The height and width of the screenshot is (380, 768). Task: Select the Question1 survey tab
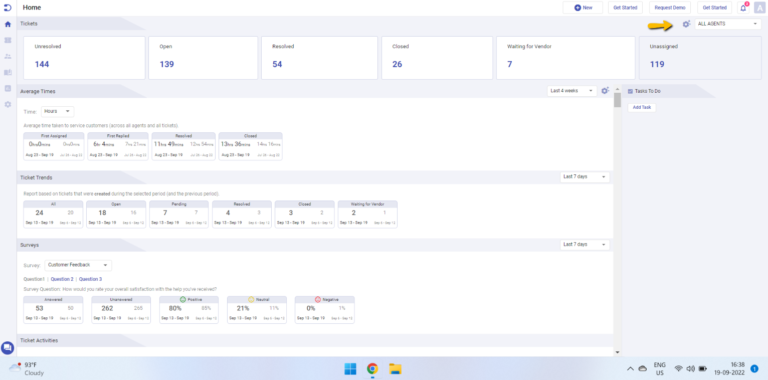34,279
